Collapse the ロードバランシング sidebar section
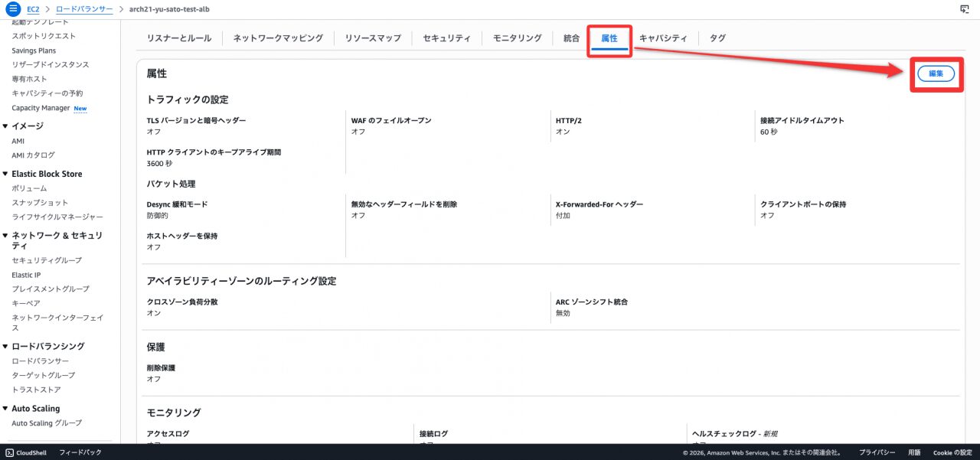The height and width of the screenshot is (460, 980). click(5, 346)
